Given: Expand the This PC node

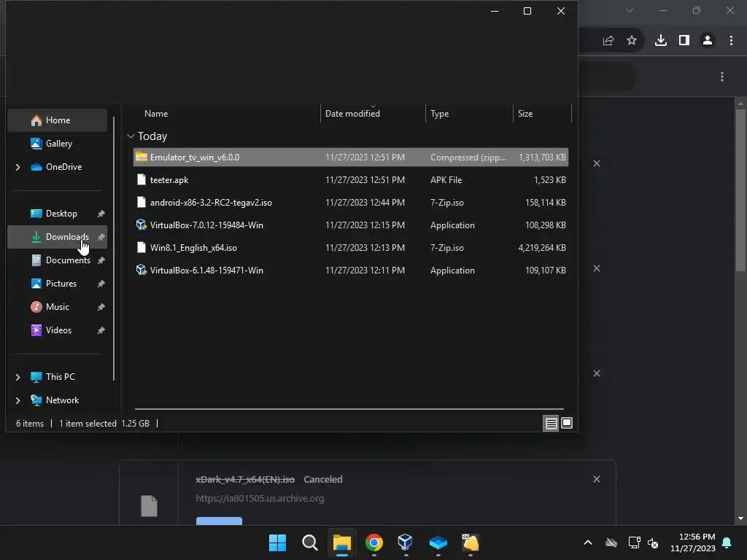Looking at the screenshot, I should [x=18, y=377].
